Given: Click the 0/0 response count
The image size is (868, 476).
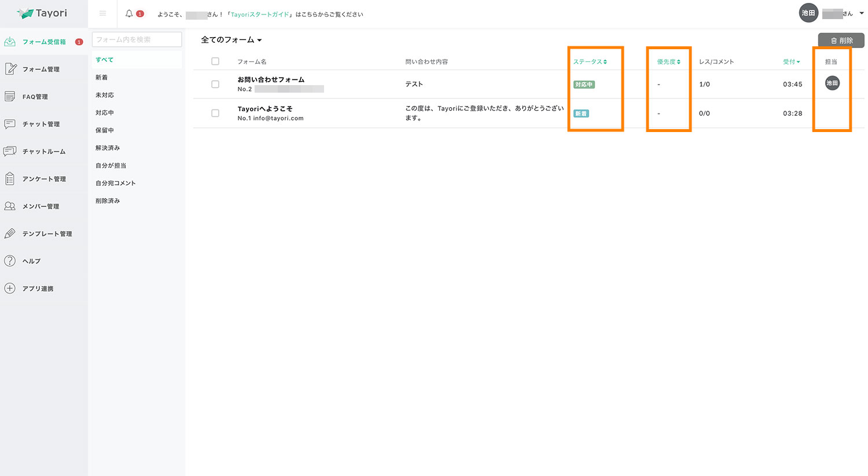Looking at the screenshot, I should point(704,113).
